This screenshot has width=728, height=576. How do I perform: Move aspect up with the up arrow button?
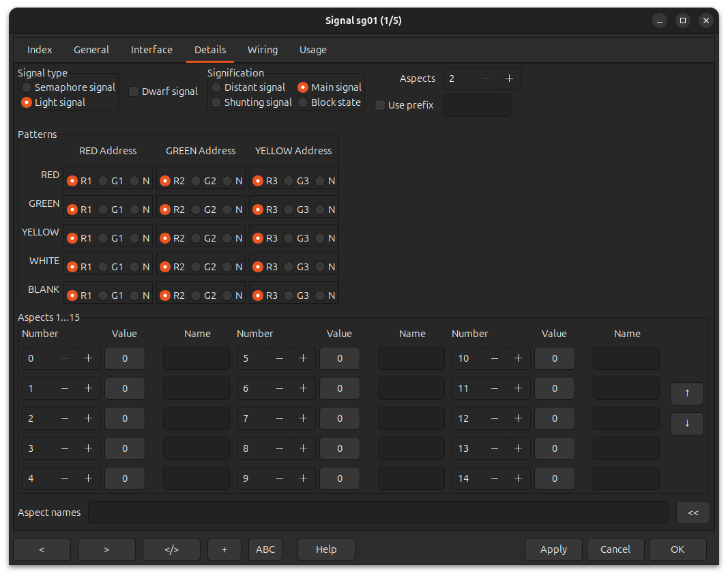click(686, 393)
